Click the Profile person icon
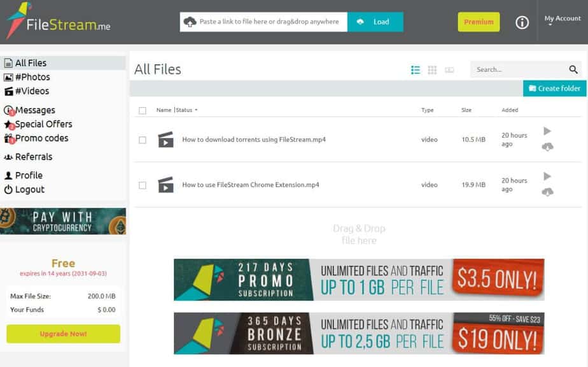Screen dimensions: 588x367 (x=8, y=175)
